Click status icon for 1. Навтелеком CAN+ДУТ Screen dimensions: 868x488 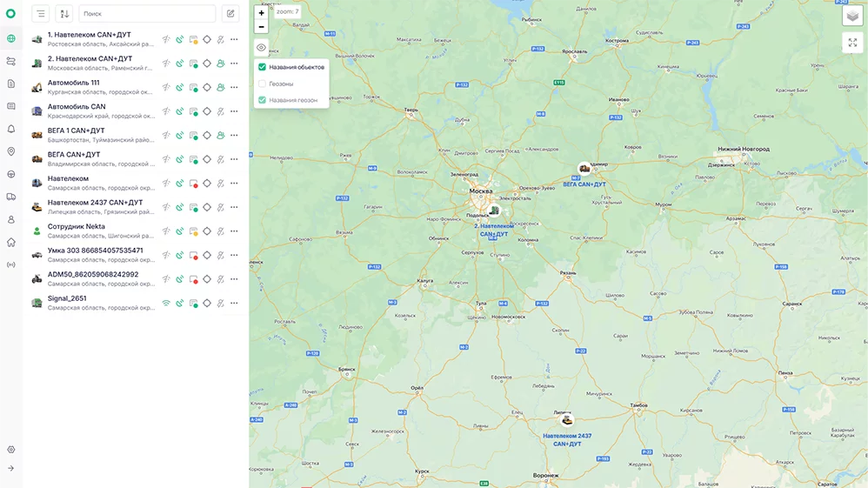point(194,40)
